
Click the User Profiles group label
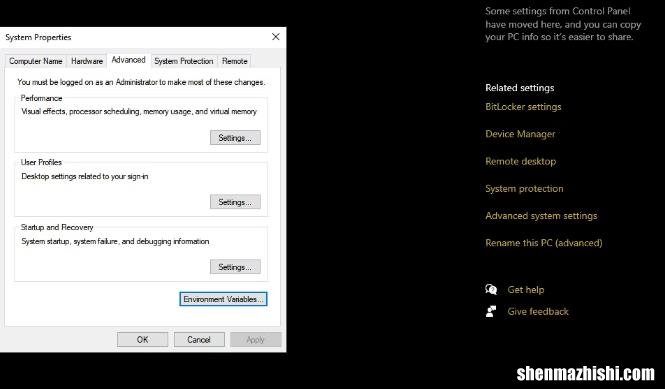41,162
